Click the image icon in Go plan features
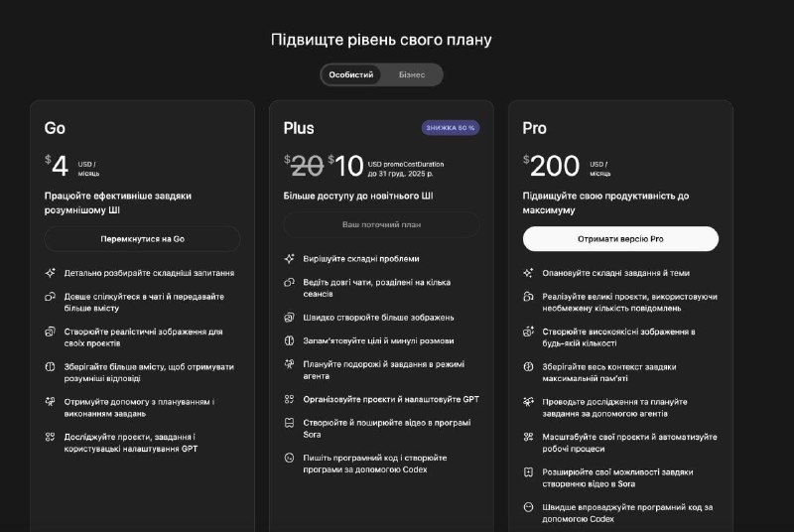The height and width of the screenshot is (532, 794). [x=50, y=332]
